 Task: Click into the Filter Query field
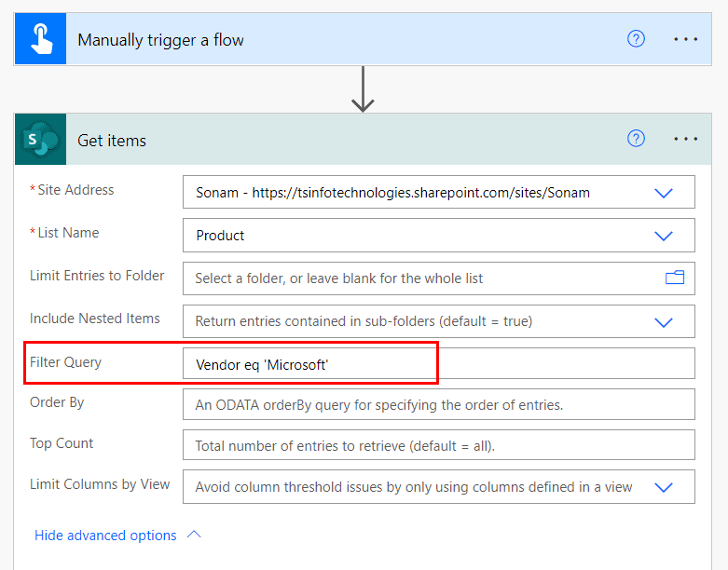point(439,363)
